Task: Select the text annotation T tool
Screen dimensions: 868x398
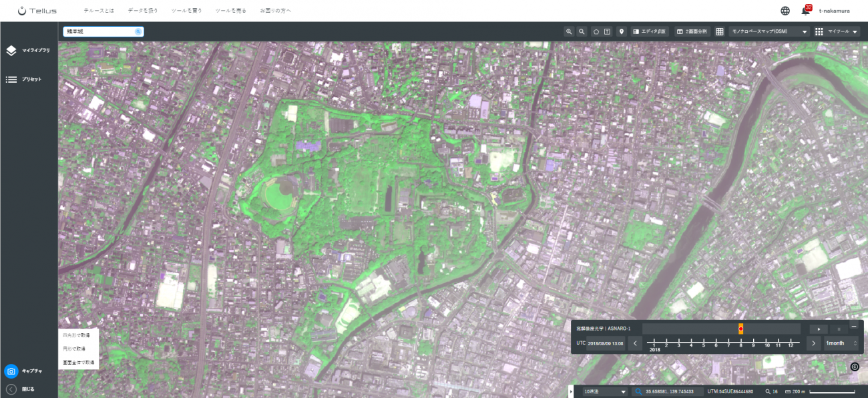Action: tap(608, 31)
